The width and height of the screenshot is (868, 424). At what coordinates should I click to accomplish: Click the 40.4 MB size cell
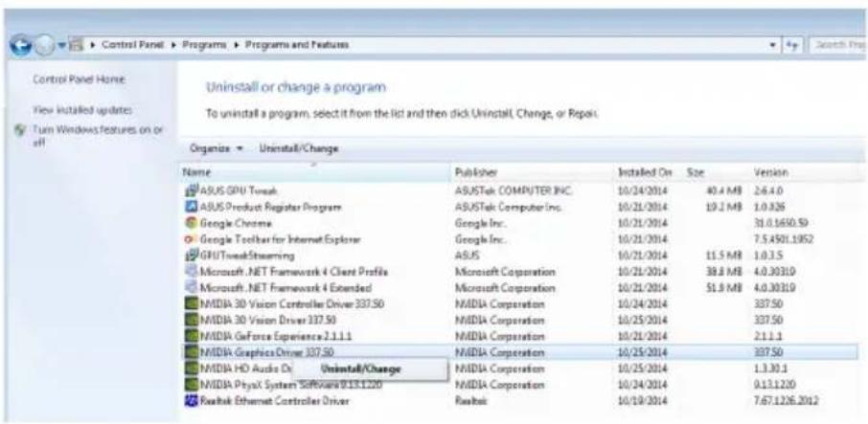[x=723, y=191]
